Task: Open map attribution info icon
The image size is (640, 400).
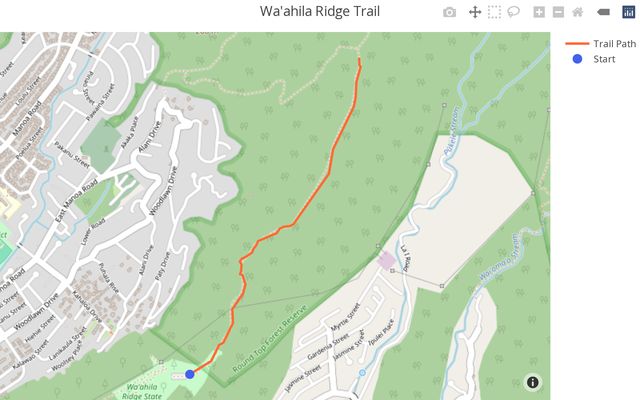Action: pos(533,382)
